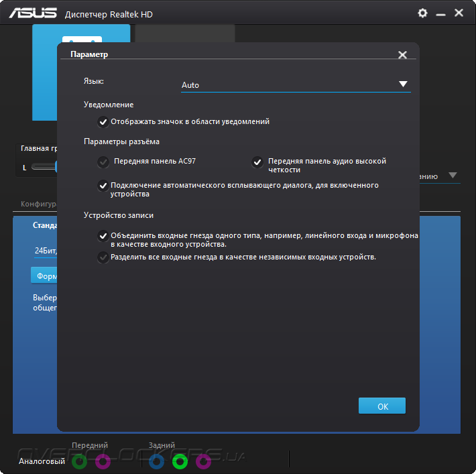This screenshot has height=474, width=476.
Task: Click the rear pink analog jack
Action: click(203, 461)
